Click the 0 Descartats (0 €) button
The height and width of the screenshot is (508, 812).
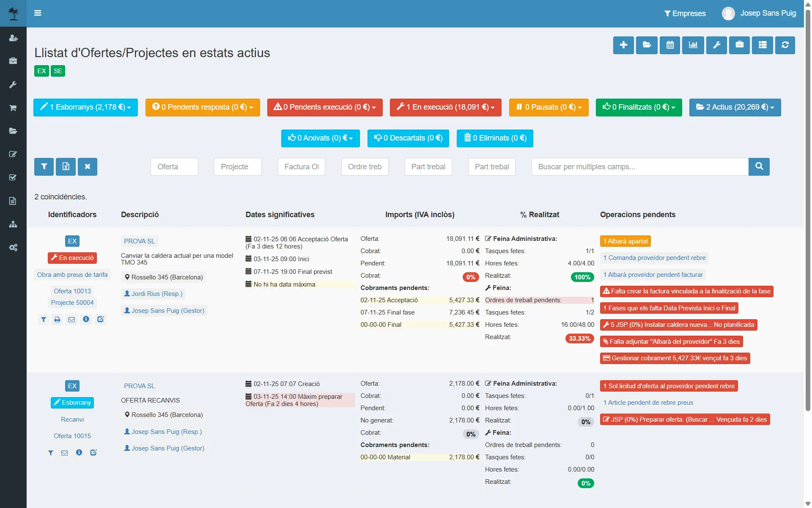point(408,138)
